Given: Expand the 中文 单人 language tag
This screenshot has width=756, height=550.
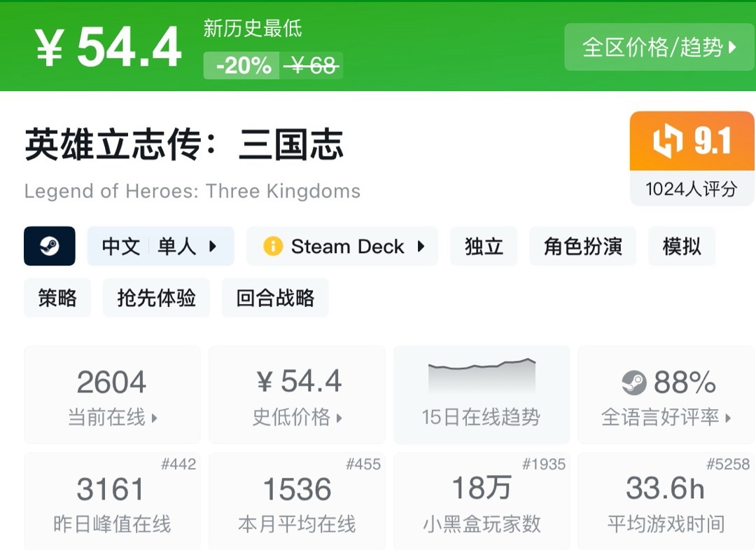Looking at the screenshot, I should tap(160, 247).
